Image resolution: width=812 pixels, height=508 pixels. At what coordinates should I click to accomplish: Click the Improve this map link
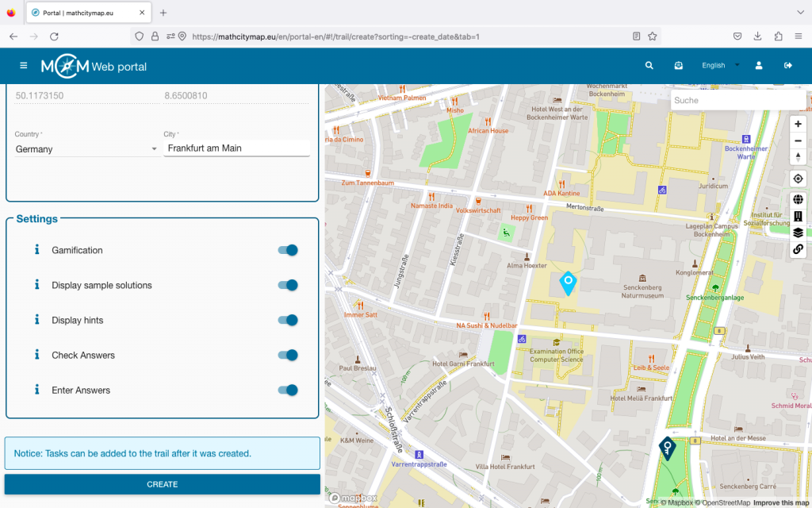tap(781, 502)
